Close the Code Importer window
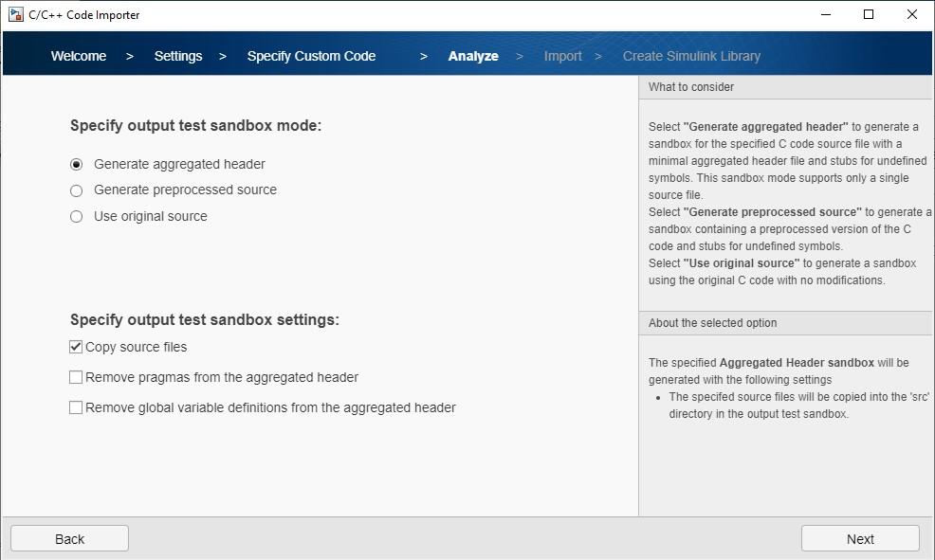 912,15
